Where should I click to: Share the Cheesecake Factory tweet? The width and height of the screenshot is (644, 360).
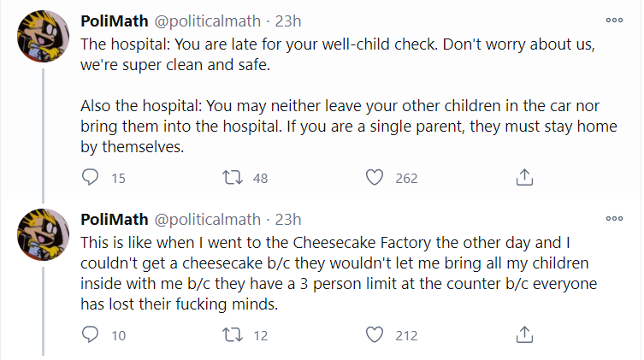click(x=525, y=334)
